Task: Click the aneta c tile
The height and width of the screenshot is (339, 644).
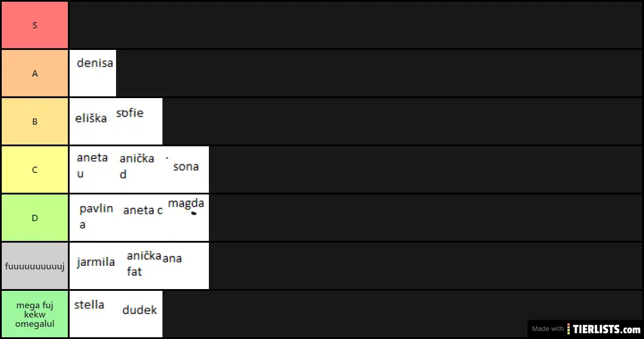Action: (139, 218)
